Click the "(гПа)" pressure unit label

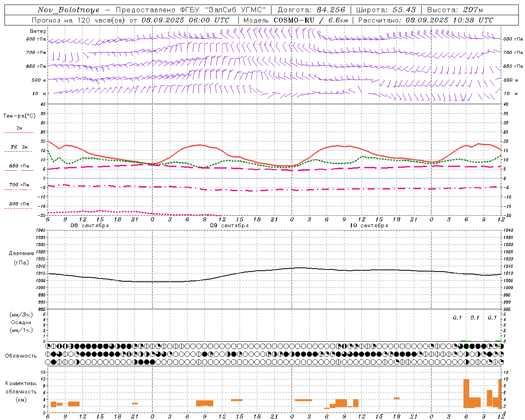[21, 263]
